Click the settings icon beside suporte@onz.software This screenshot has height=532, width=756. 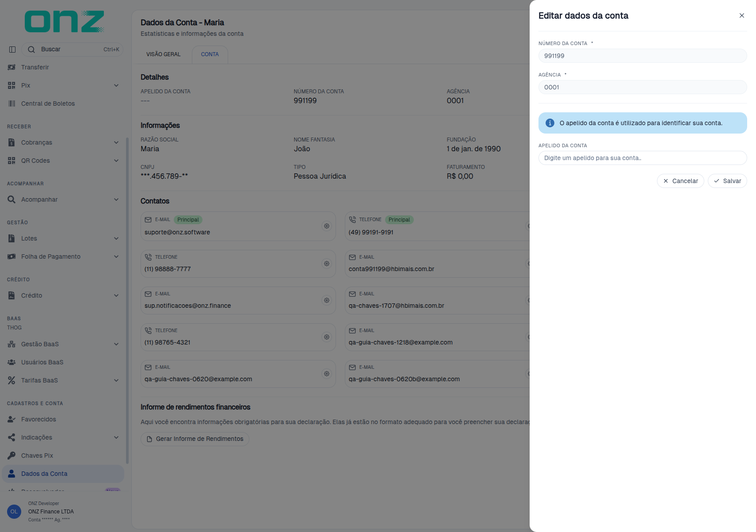click(x=327, y=226)
